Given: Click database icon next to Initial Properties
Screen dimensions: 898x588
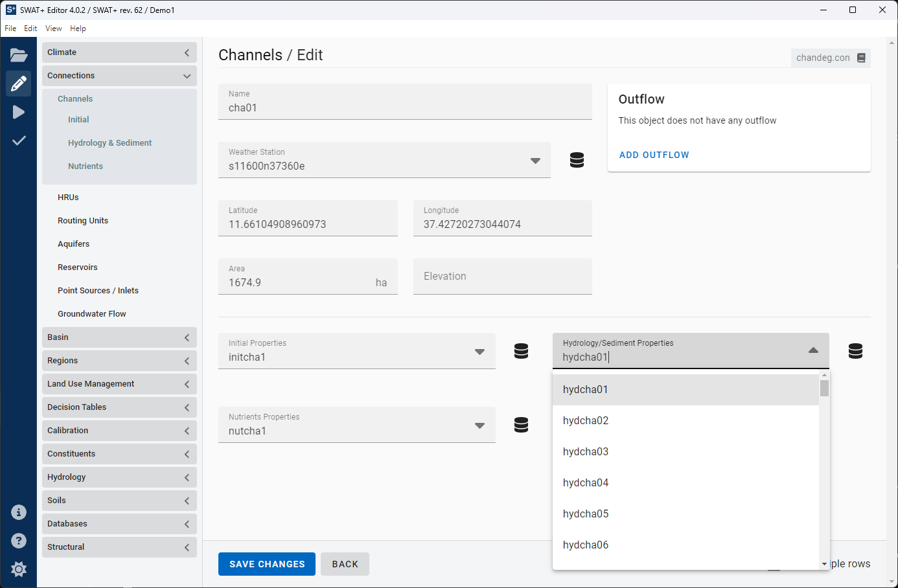Looking at the screenshot, I should (521, 351).
